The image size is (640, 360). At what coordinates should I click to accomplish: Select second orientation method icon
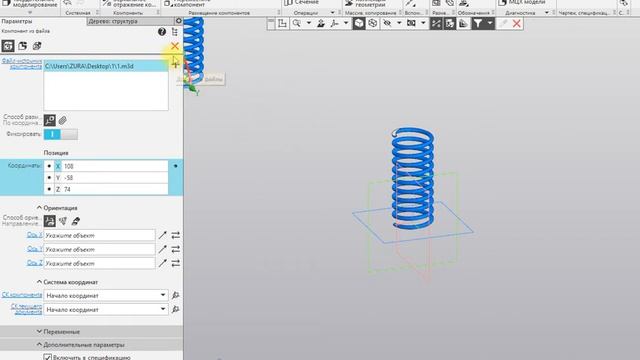[63, 221]
